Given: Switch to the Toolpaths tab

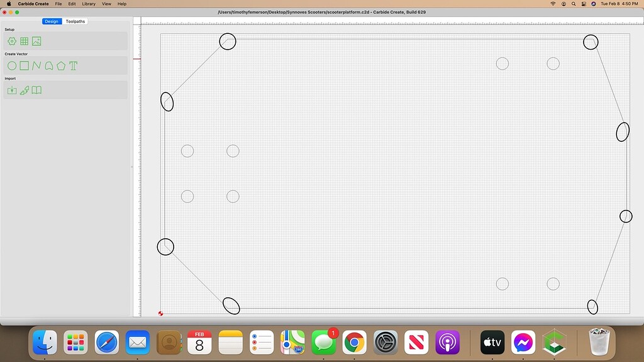Looking at the screenshot, I should [x=75, y=21].
